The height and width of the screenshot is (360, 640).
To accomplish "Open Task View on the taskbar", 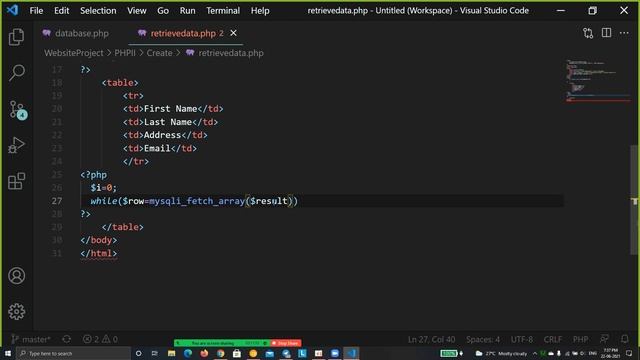I will (155, 353).
